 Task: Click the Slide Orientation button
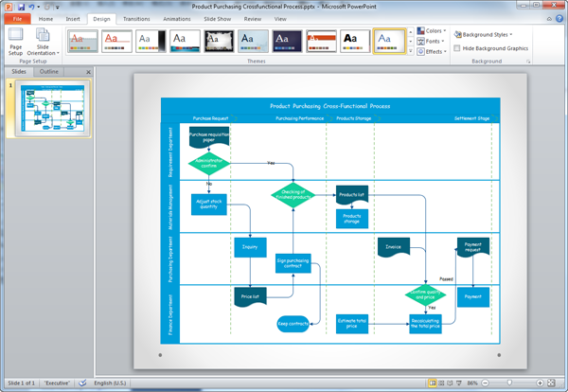(44, 43)
